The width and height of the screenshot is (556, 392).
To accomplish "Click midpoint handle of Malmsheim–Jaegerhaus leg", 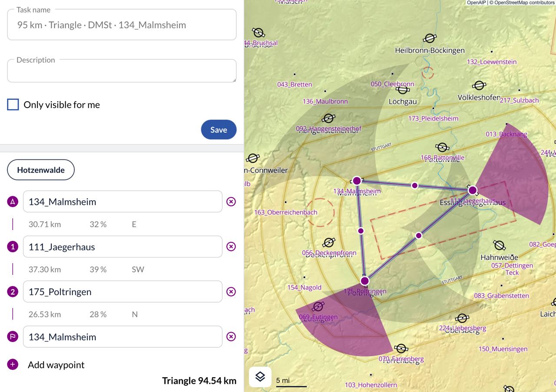I will pos(415,185).
